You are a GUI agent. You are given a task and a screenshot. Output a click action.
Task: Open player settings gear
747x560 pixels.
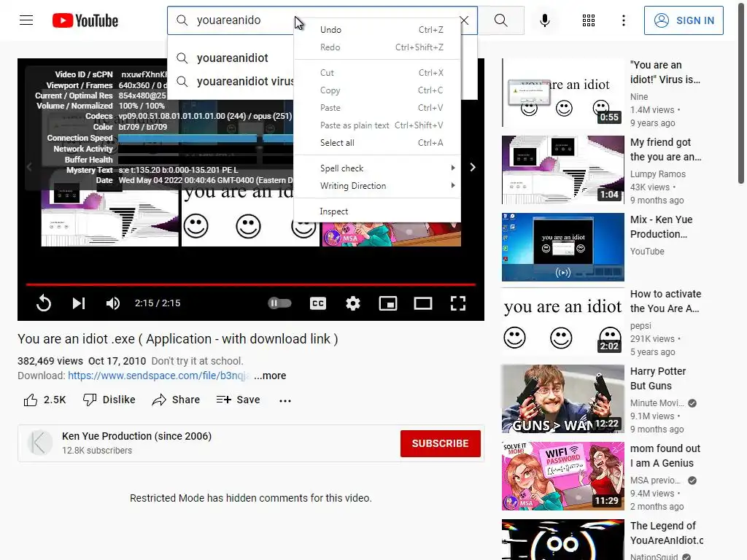[353, 303]
